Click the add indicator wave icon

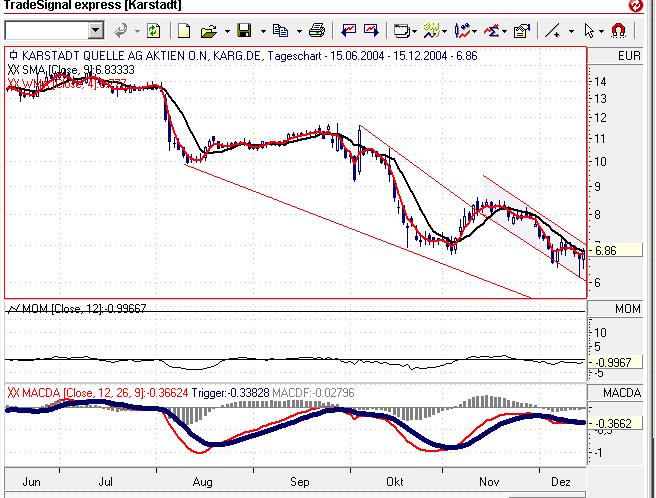point(431,31)
